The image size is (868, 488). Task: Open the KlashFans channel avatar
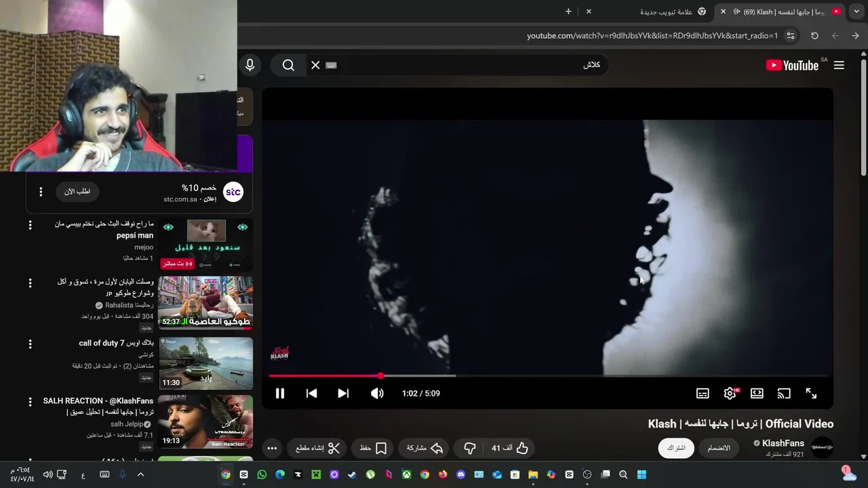tap(822, 448)
